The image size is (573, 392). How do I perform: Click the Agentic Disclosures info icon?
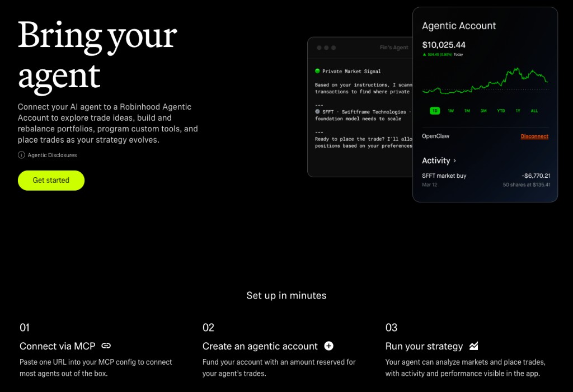pos(22,155)
